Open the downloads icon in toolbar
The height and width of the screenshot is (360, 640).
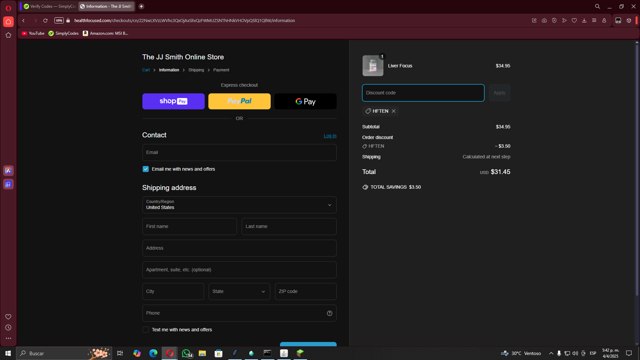tap(584, 20)
